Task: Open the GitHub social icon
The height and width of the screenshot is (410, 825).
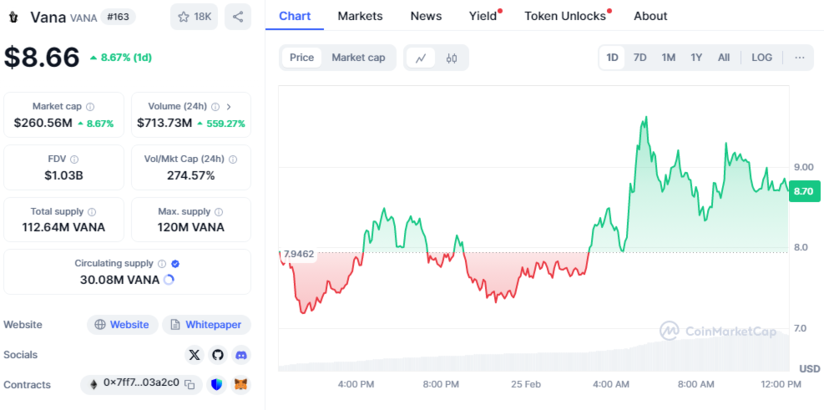Action: tap(218, 354)
